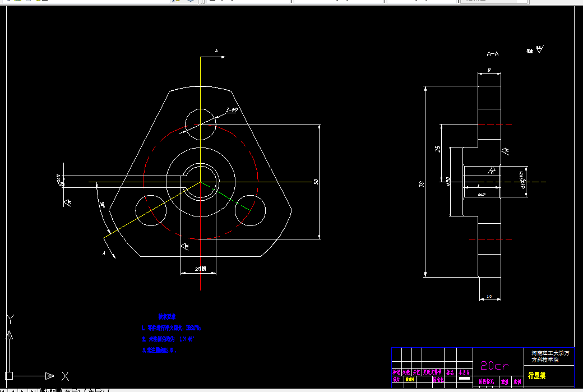Image resolution: width=583 pixels, height=392 pixels.
Task: Select the 70 overall height dimension text
Action: (422, 184)
